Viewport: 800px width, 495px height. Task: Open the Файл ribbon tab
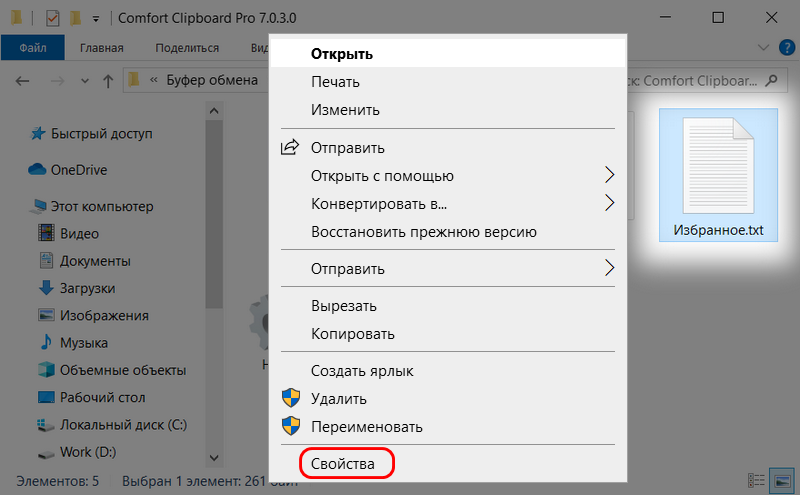point(33,47)
